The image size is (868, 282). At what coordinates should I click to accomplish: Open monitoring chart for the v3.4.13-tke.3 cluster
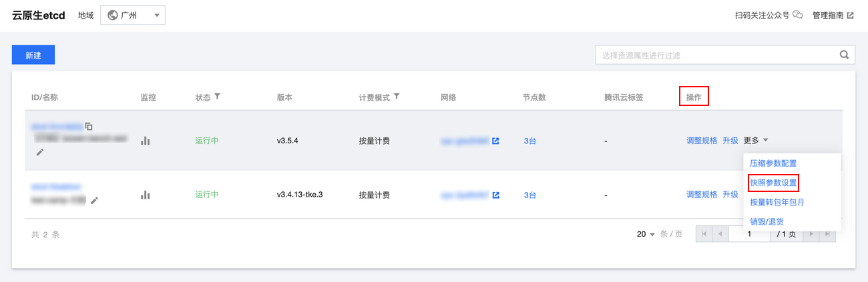145,195
